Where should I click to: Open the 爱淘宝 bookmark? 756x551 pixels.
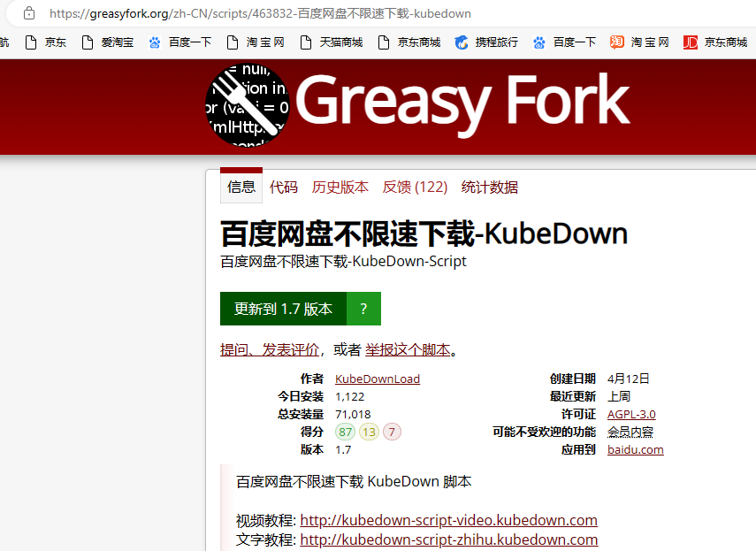coord(108,42)
